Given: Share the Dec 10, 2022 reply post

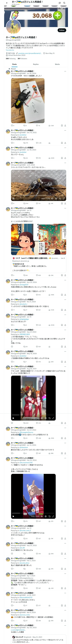Looking at the screenshot, I should tap(65, 143).
